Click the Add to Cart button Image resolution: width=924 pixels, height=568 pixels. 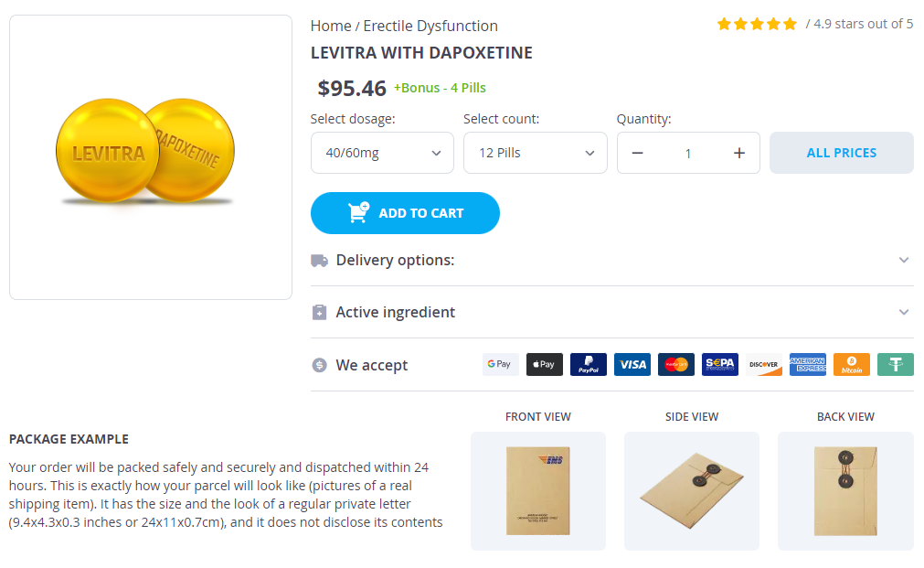click(x=405, y=213)
